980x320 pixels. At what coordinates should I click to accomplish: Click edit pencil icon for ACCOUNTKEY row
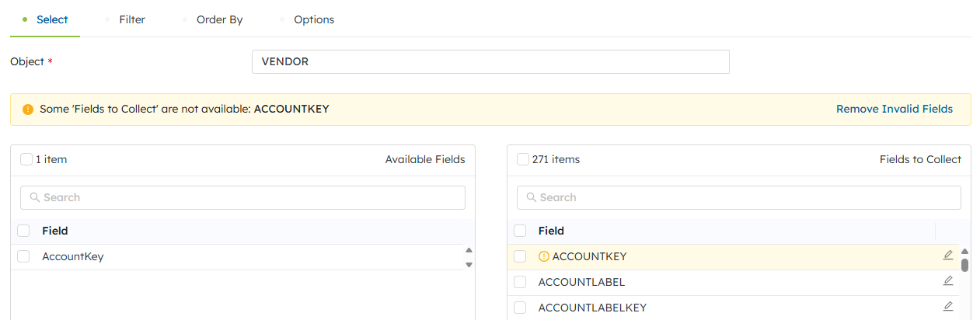[x=947, y=256]
